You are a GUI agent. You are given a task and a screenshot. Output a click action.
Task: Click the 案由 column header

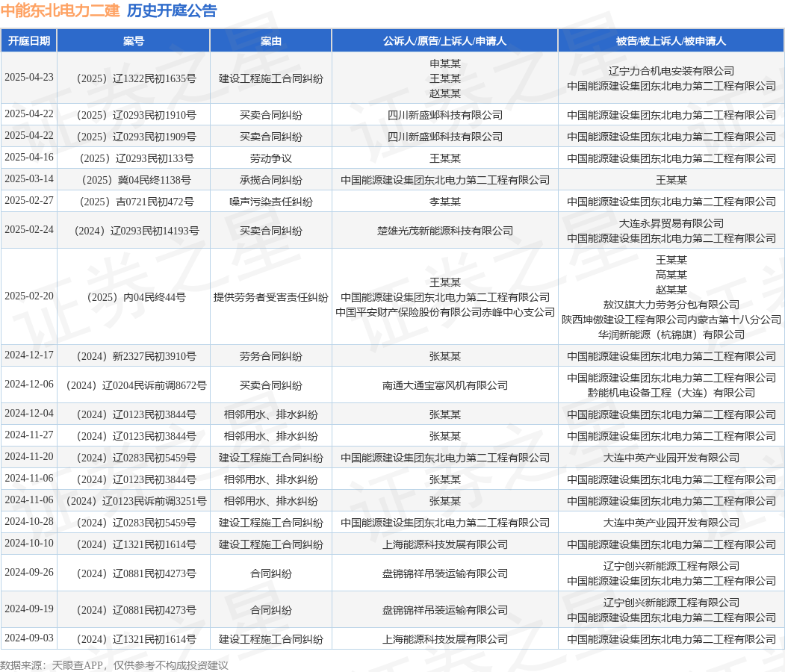click(x=271, y=40)
